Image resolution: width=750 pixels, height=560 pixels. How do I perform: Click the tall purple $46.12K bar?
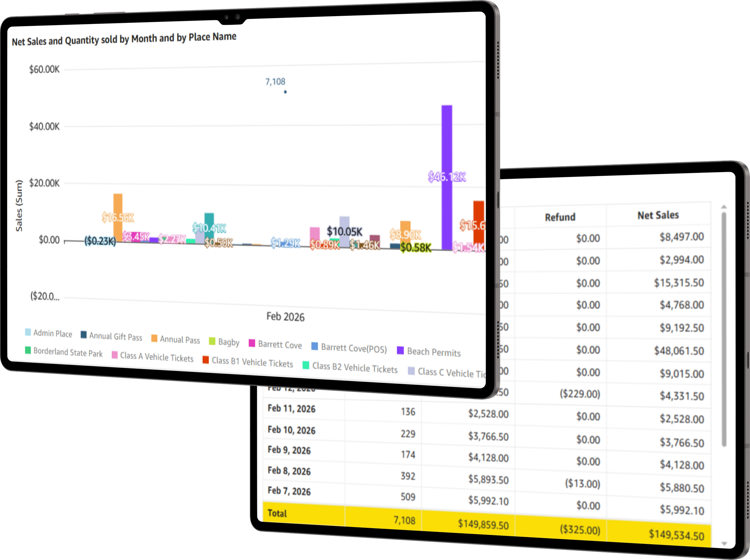[447, 150]
